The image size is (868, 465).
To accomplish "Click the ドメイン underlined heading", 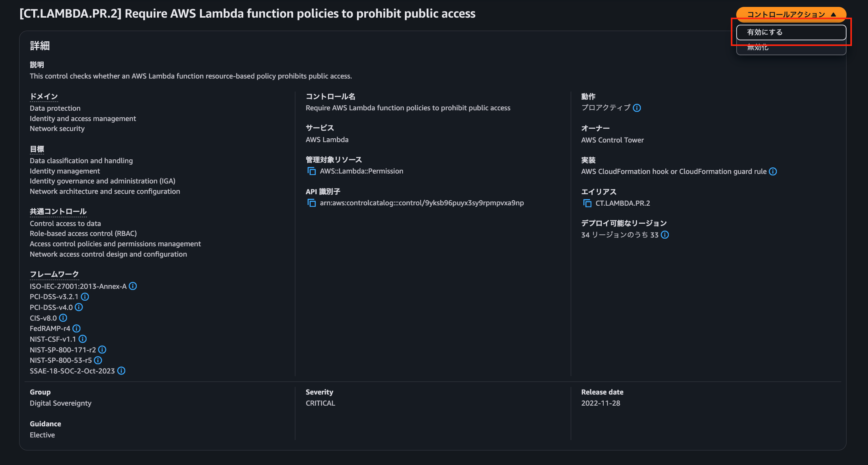I will pos(44,97).
